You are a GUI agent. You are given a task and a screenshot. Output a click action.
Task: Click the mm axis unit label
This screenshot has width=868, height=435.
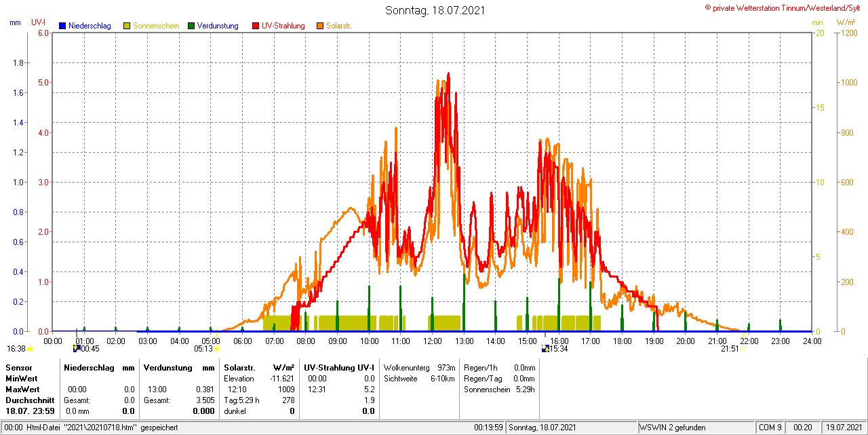tap(15, 22)
